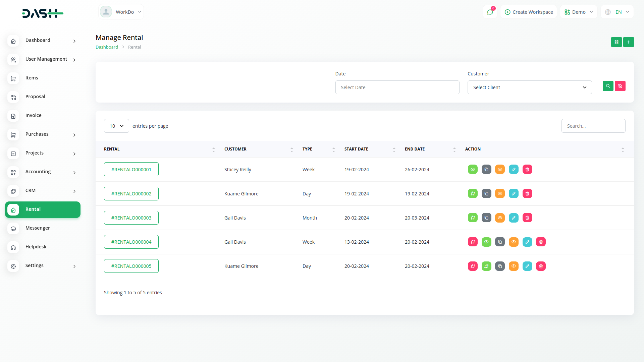Click green convert icon on #RENTALO000005 row
The height and width of the screenshot is (362, 644).
(486, 266)
